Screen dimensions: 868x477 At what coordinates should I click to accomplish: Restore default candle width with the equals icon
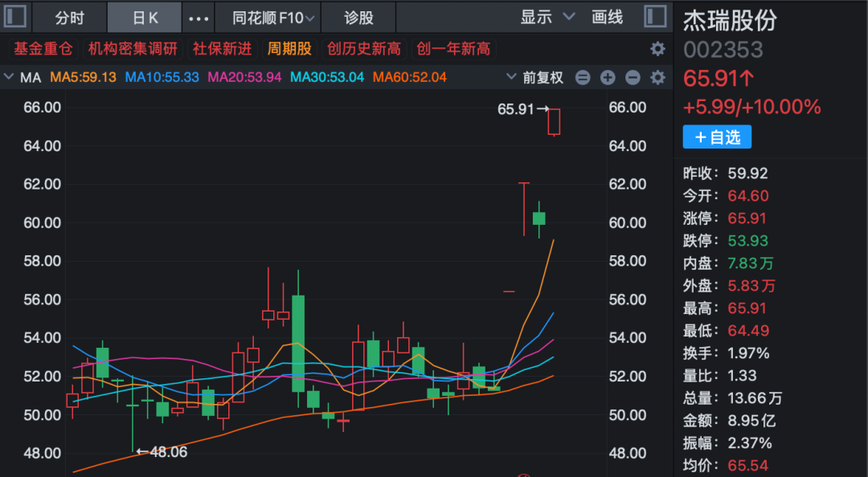click(583, 77)
